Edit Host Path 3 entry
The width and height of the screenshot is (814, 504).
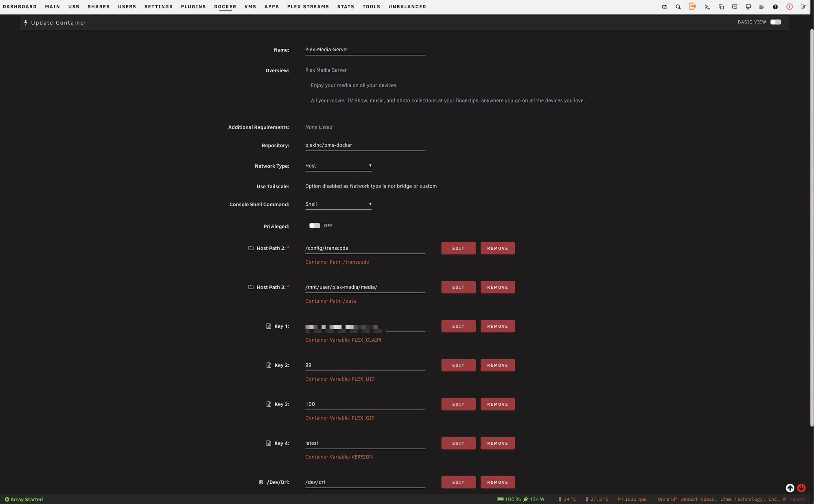[458, 287]
